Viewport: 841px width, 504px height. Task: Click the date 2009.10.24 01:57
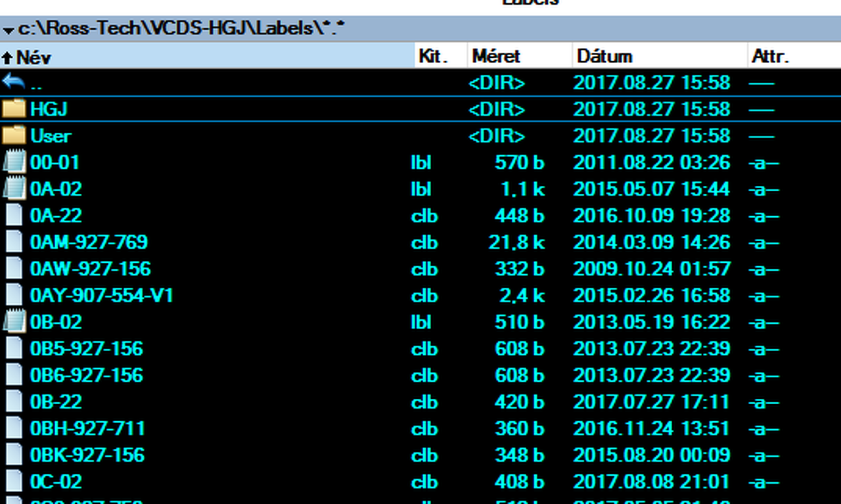click(652, 269)
